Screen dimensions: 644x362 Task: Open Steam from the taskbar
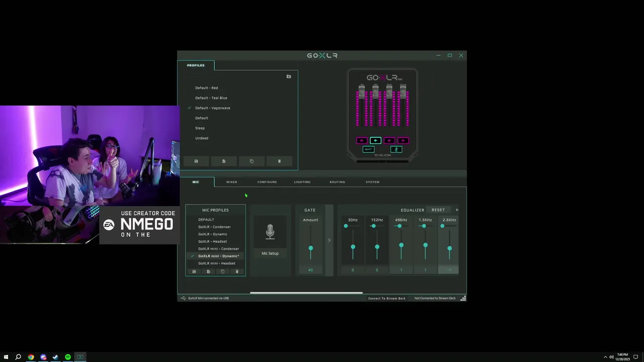tap(55, 357)
